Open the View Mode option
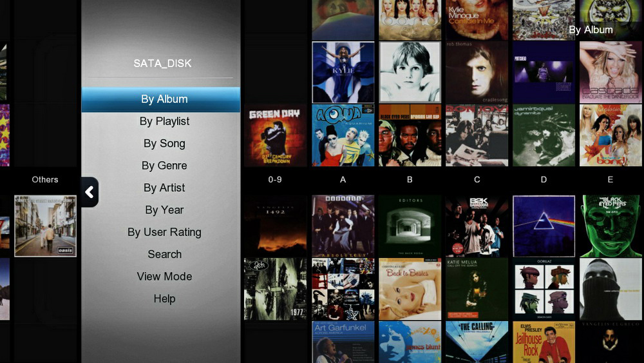Viewport: 644px width, 363px height. tap(164, 277)
